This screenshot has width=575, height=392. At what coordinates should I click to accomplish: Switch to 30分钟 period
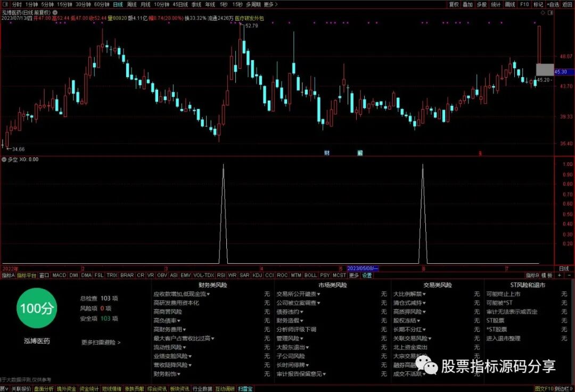(x=83, y=4)
